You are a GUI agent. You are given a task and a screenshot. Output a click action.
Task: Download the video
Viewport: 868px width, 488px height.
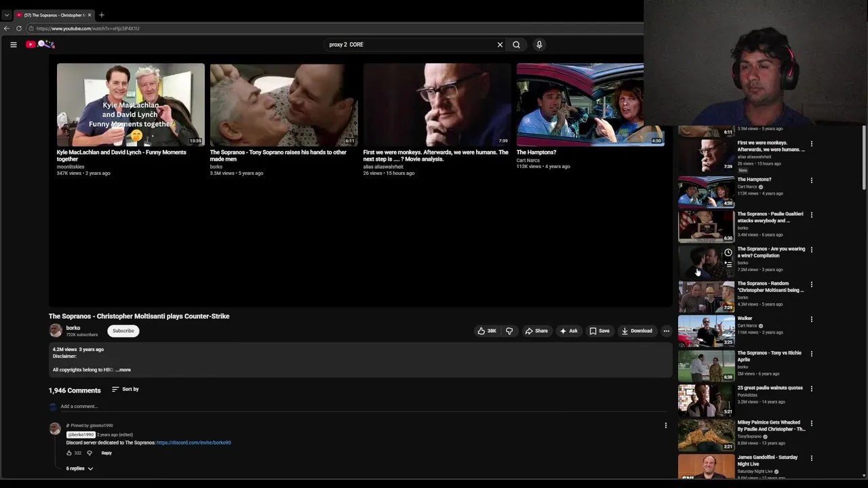tap(637, 331)
